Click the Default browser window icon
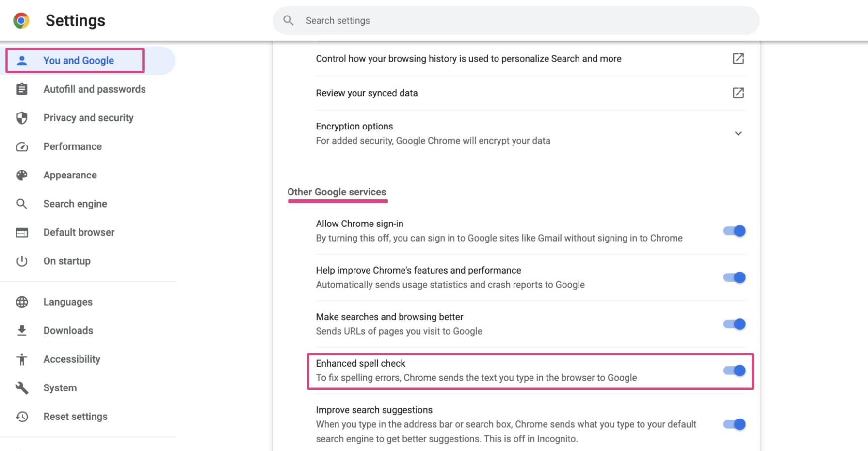Viewport: 868px width, 451px height. tap(22, 232)
